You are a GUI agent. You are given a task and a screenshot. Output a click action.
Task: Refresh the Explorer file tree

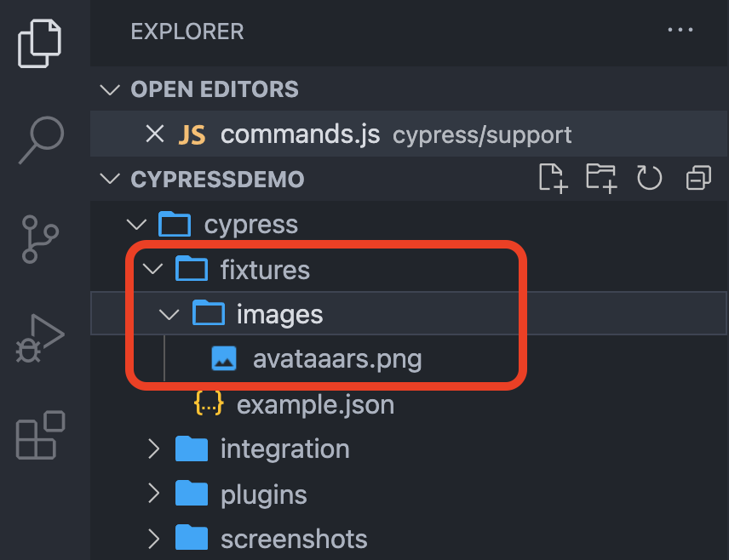[x=650, y=179]
